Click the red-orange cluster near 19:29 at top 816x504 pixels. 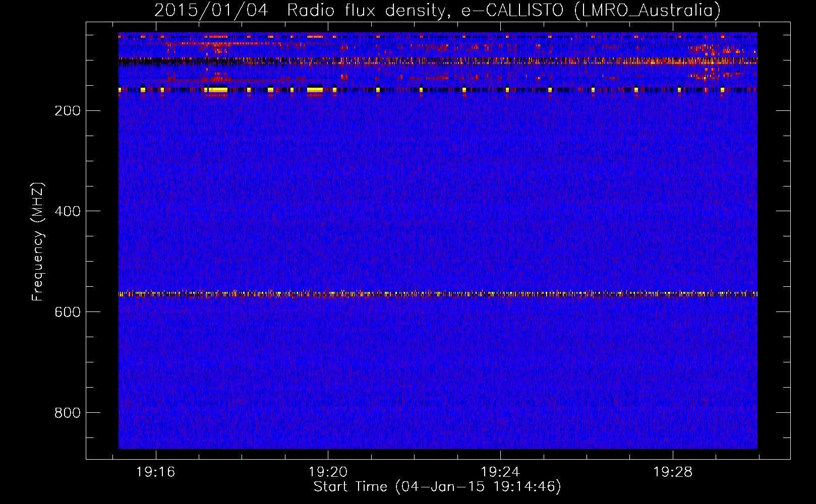pos(711,49)
